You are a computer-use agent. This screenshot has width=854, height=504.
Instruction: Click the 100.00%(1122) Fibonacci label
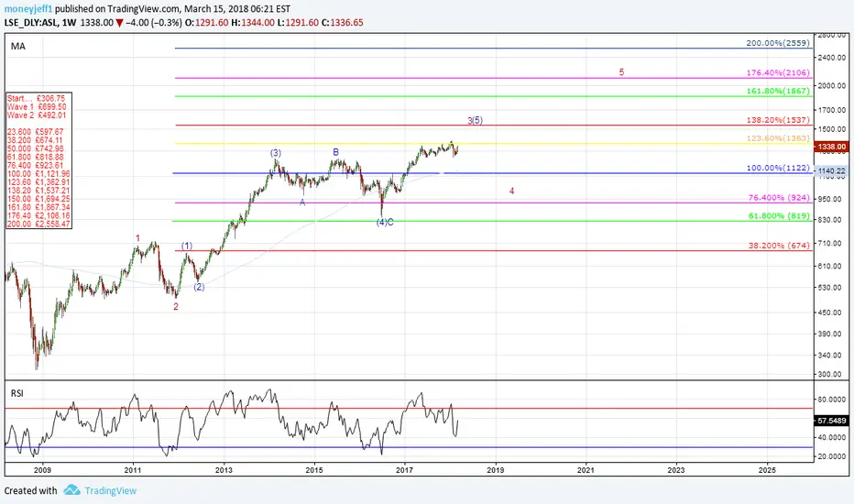(778, 168)
